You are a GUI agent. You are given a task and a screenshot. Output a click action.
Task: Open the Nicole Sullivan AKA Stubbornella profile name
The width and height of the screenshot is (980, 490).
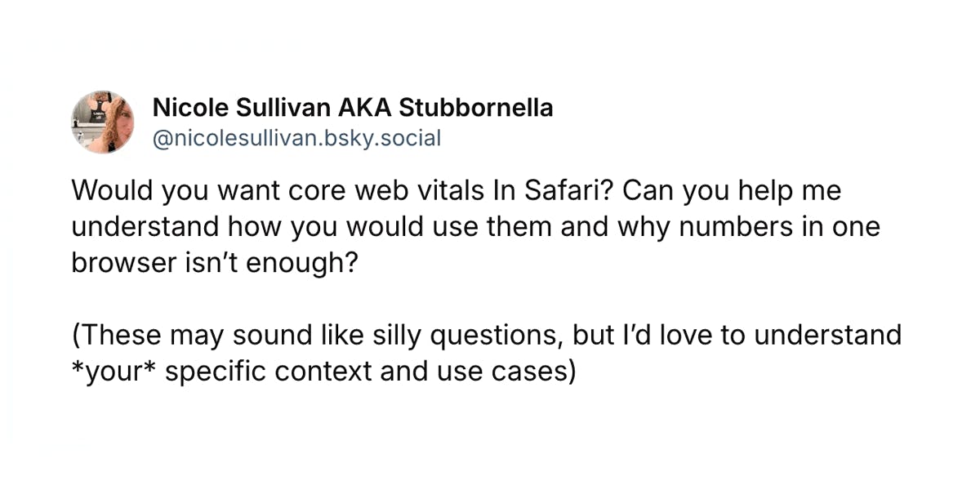[x=353, y=108]
